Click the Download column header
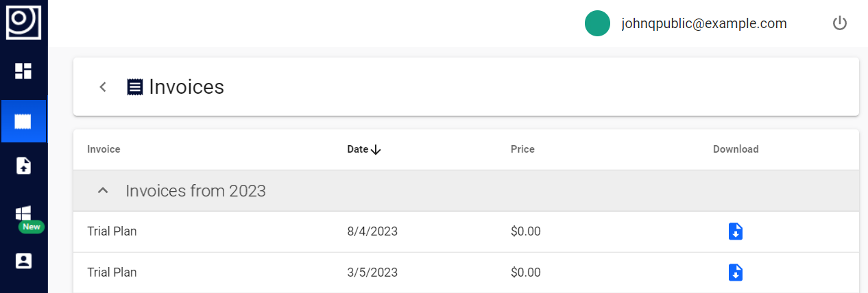Screen dimensions: 868x293 (736, 149)
